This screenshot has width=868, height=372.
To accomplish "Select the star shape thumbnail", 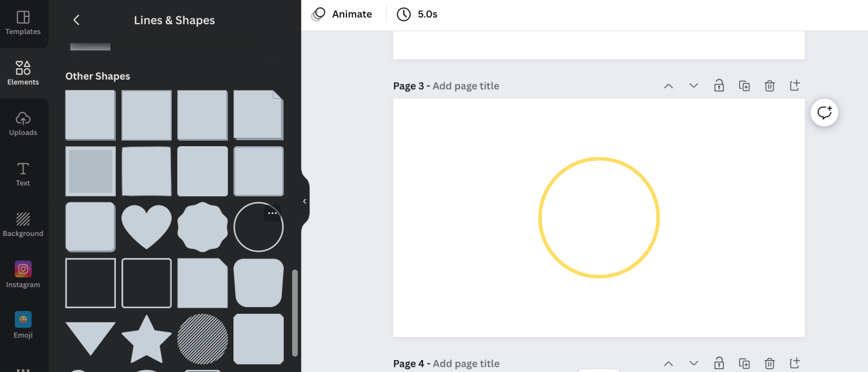I will click(x=146, y=339).
